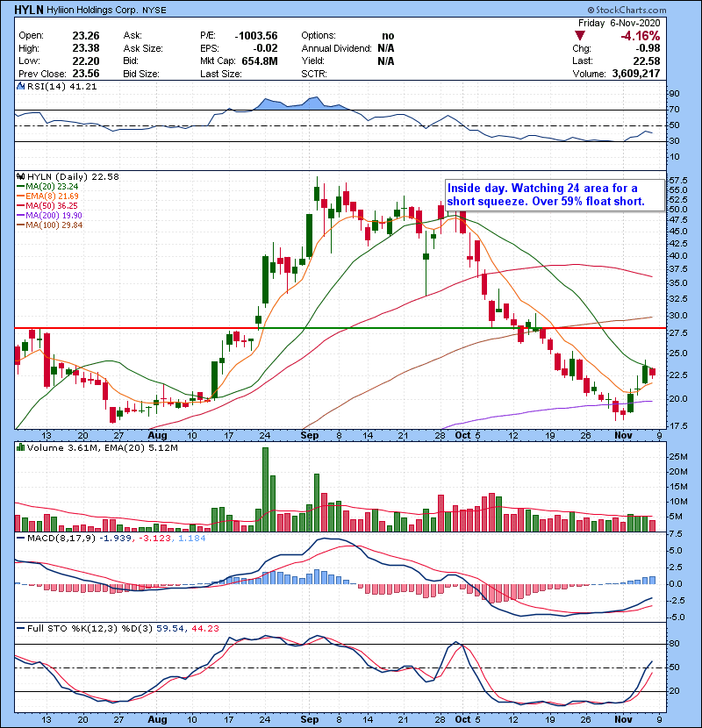The image size is (702, 728).
Task: Click the stochastic 80 level label
Action: (x=674, y=644)
